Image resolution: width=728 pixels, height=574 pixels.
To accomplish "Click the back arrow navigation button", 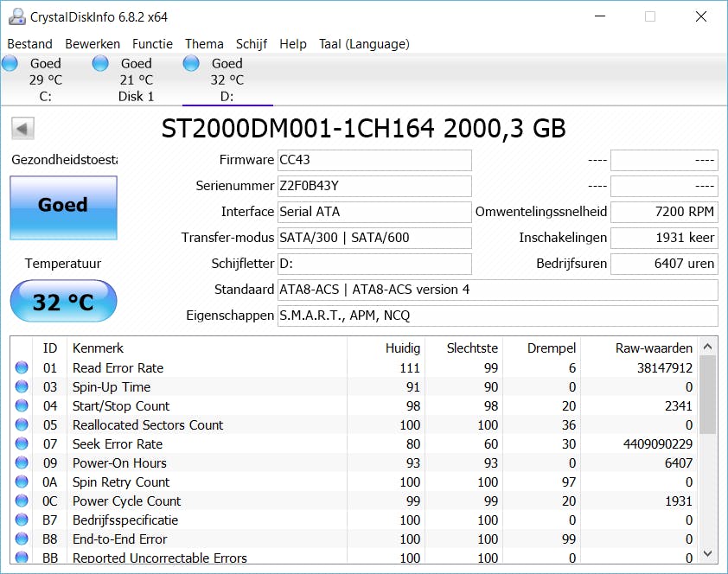I will 22,128.
